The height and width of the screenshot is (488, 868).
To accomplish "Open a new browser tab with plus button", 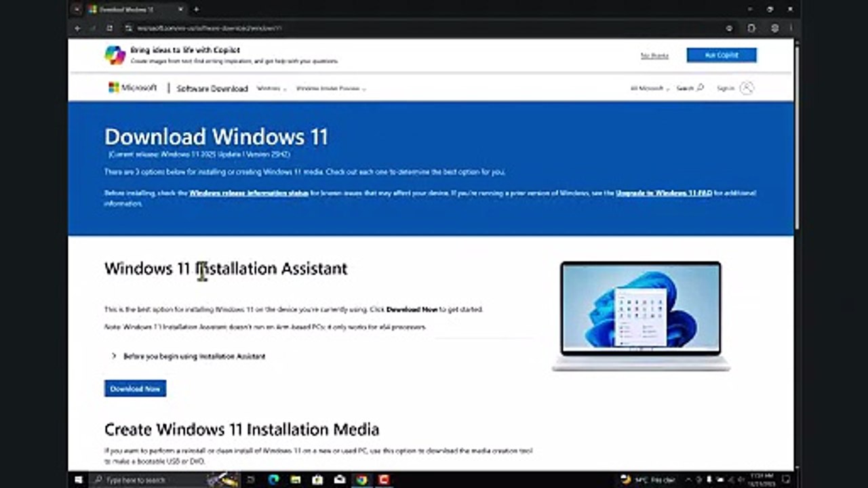I will [x=197, y=9].
